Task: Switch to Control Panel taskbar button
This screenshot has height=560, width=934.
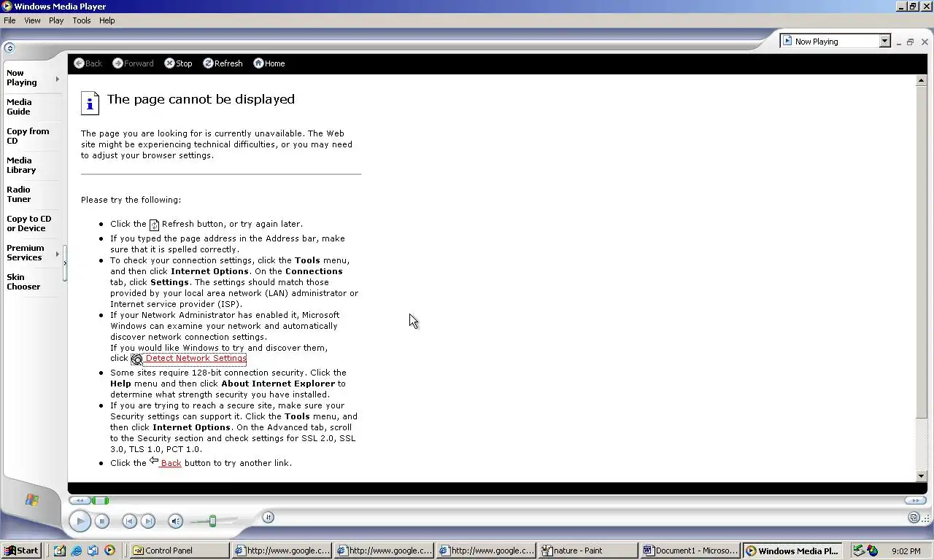Action: pyautogui.click(x=178, y=551)
